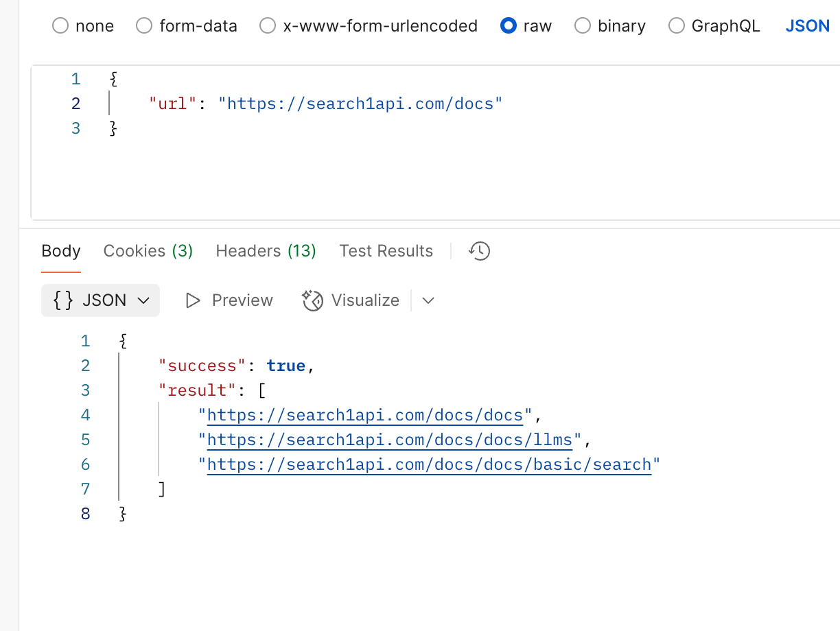Click the JSON braces format icon
Viewport: 840px width, 631px height.
63,300
